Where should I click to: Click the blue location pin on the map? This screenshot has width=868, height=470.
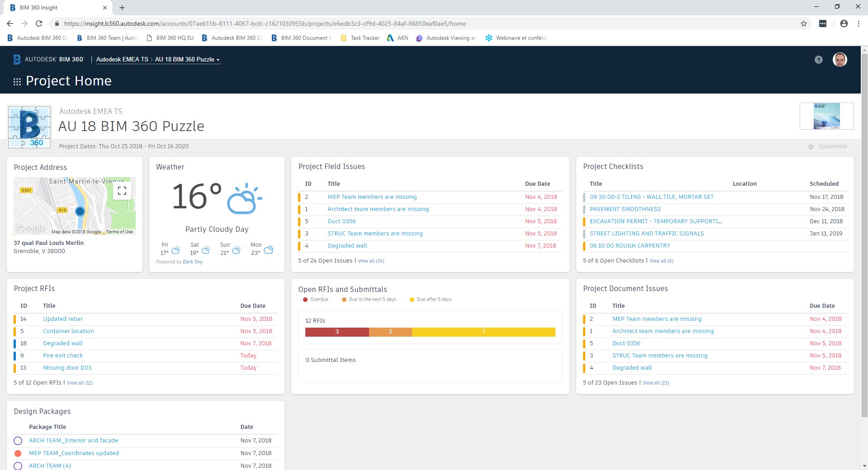tap(81, 211)
